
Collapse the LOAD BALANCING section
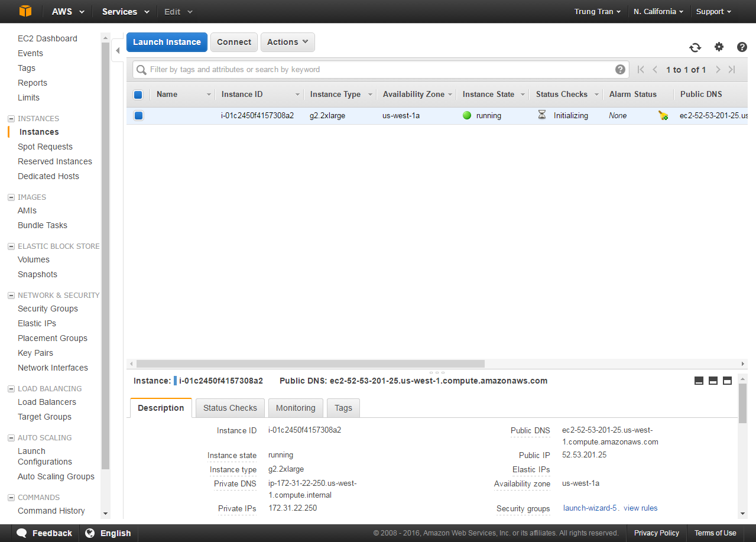click(11, 388)
